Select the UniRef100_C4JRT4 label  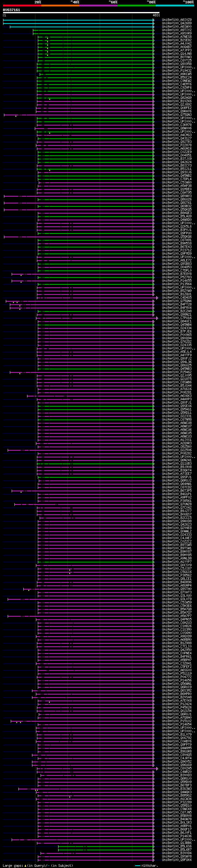(177, 758)
